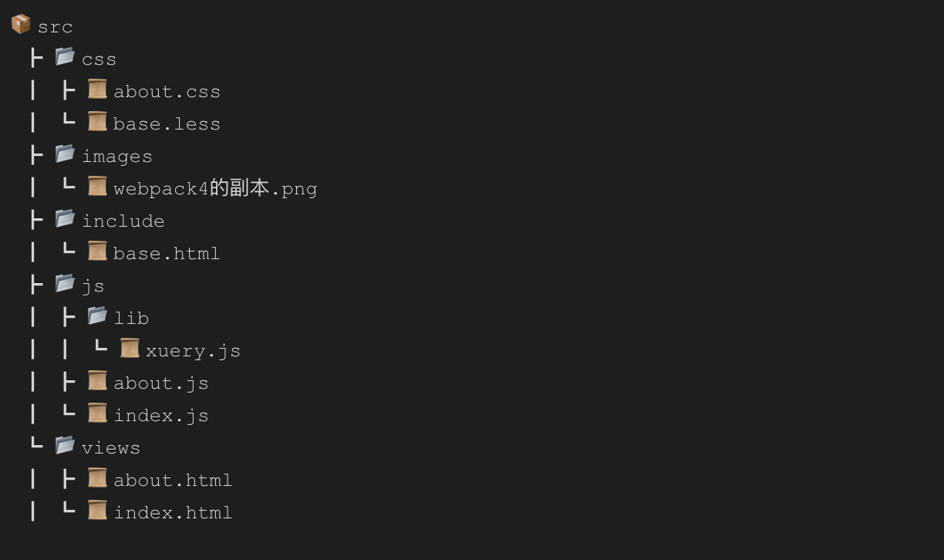Click the src root label
The width and height of the screenshot is (944, 560).
pos(56,27)
